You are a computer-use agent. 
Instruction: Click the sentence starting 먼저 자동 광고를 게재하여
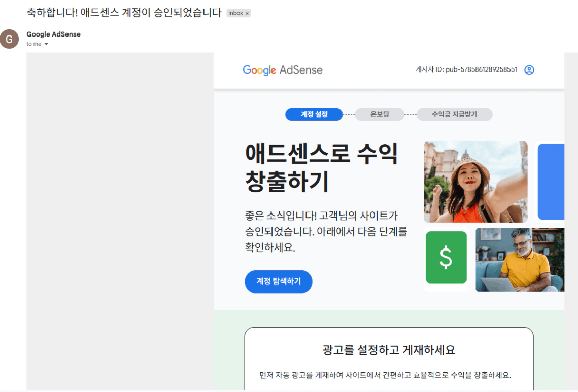[385, 375]
